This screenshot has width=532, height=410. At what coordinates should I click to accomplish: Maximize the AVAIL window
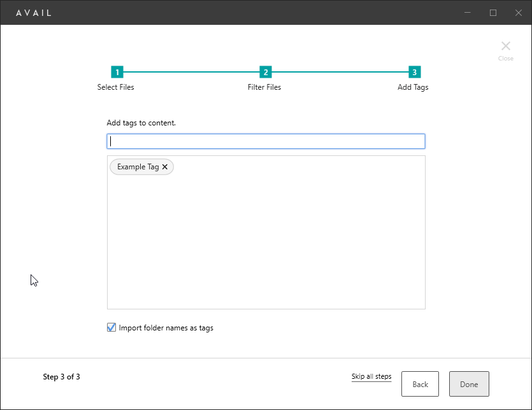click(493, 13)
